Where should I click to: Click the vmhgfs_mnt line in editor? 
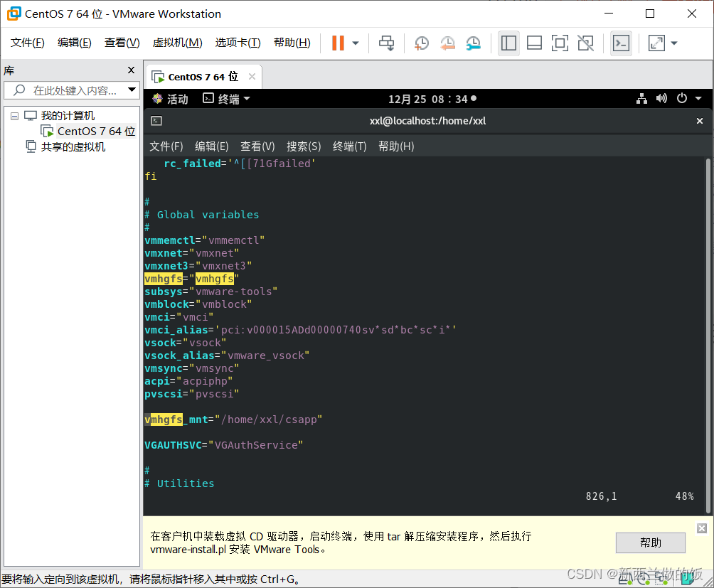233,419
